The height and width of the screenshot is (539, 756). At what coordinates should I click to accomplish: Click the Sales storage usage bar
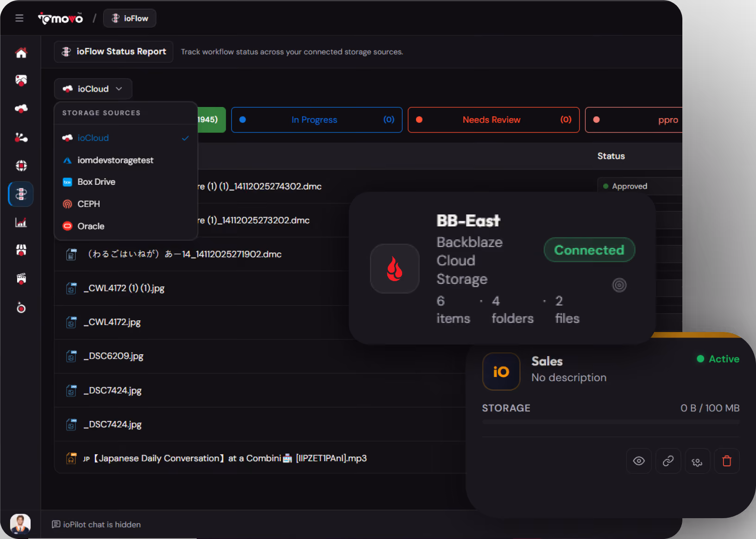click(x=611, y=422)
